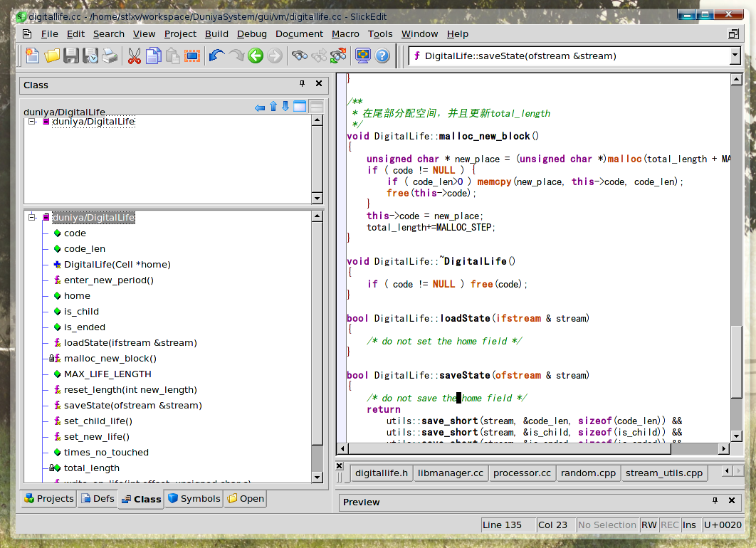Open the Build menu
This screenshot has height=548, width=756.
pyautogui.click(x=216, y=33)
